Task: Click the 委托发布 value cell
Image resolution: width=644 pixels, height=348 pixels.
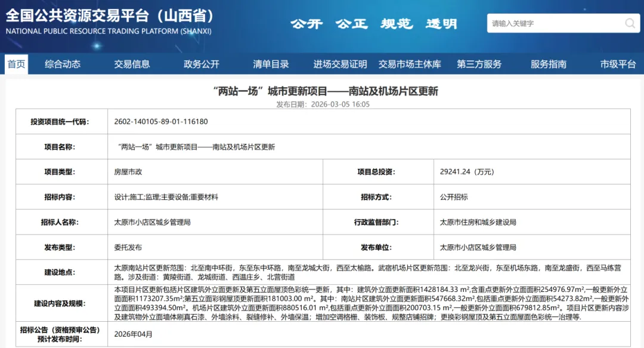Action: [215, 247]
